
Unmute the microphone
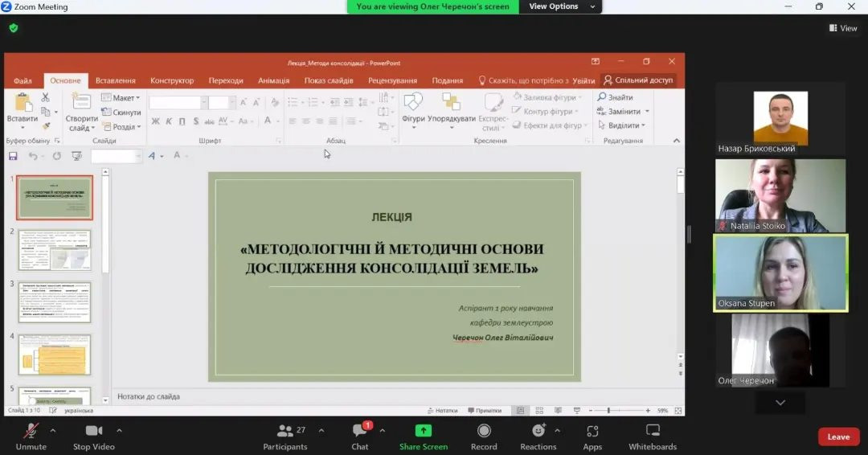click(x=31, y=437)
